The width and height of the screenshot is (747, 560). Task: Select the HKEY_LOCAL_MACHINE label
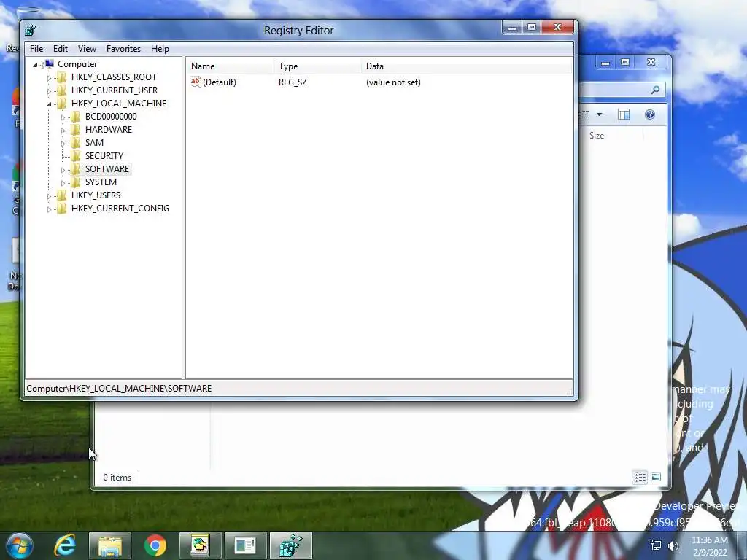coord(119,104)
